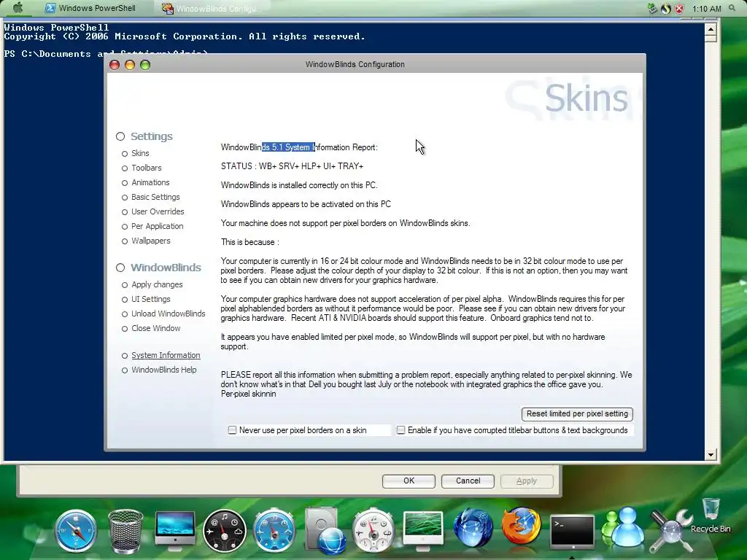Click the highlighted '5.1 System' text
The width and height of the screenshot is (747, 560).
[288, 147]
